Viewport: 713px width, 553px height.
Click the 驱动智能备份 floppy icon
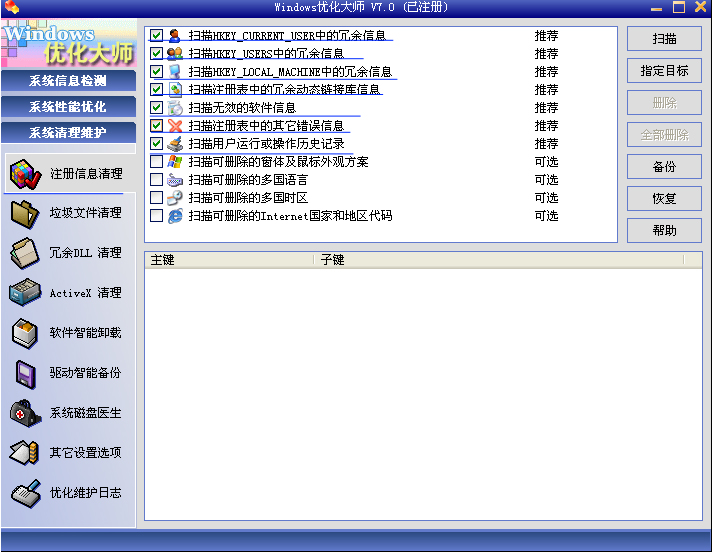[25, 374]
